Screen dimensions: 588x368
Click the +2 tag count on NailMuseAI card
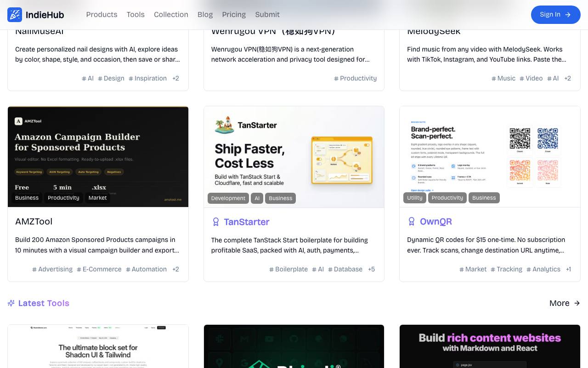(x=175, y=78)
